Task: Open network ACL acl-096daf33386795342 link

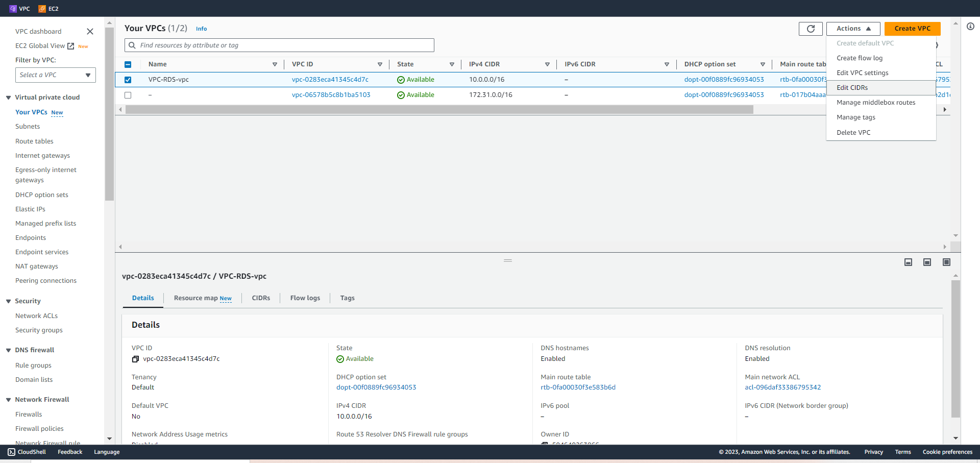Action: (783, 387)
